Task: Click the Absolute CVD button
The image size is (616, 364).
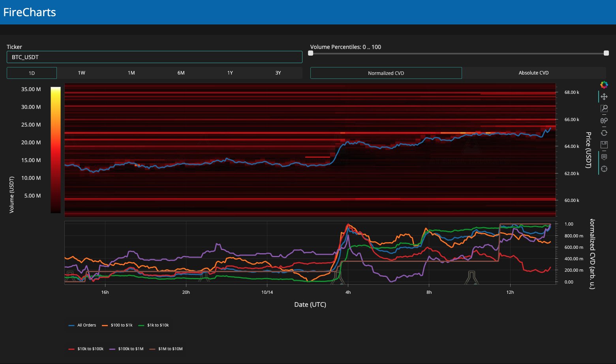Action: pos(533,73)
